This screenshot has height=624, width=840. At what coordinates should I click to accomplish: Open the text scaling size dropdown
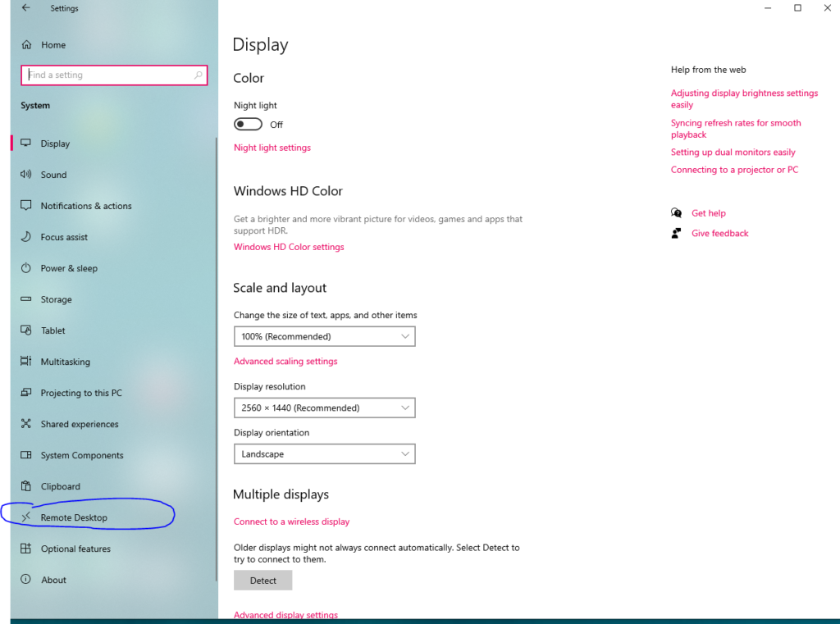coord(324,336)
